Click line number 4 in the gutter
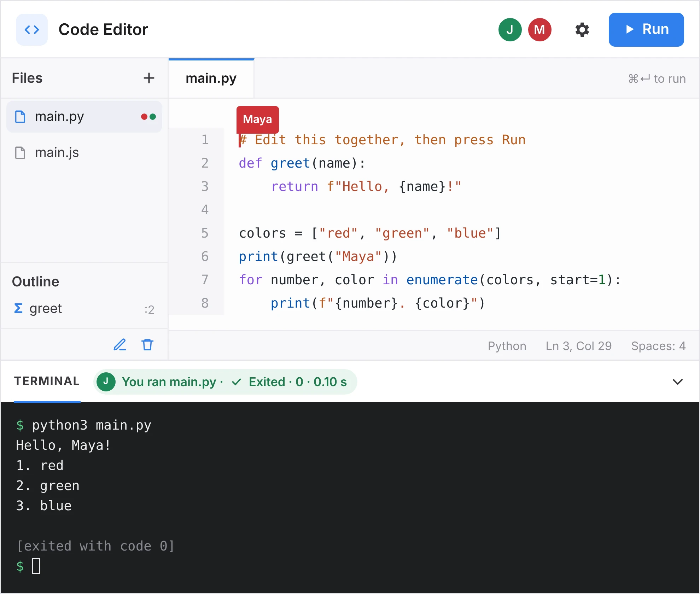 pyautogui.click(x=205, y=210)
